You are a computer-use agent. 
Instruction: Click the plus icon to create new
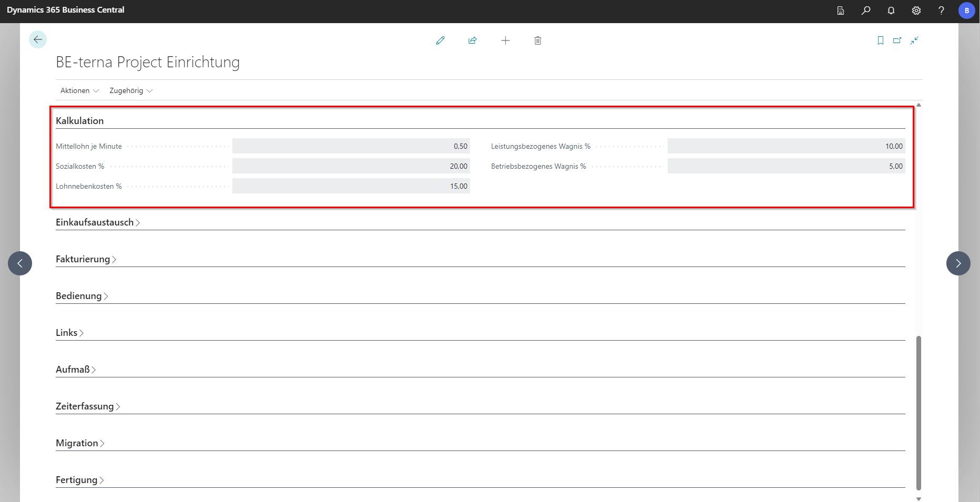(x=505, y=40)
